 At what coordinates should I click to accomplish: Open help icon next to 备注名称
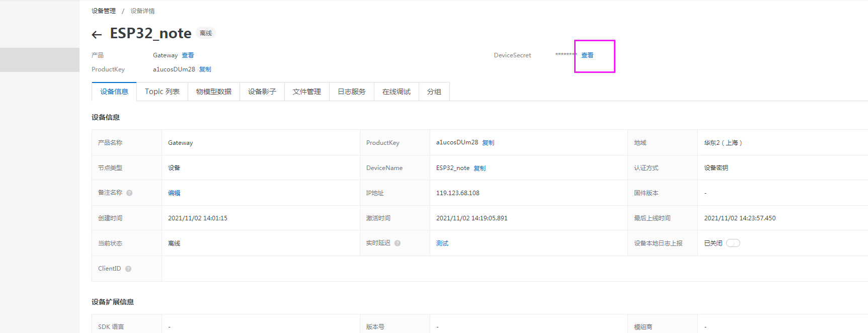129,193
